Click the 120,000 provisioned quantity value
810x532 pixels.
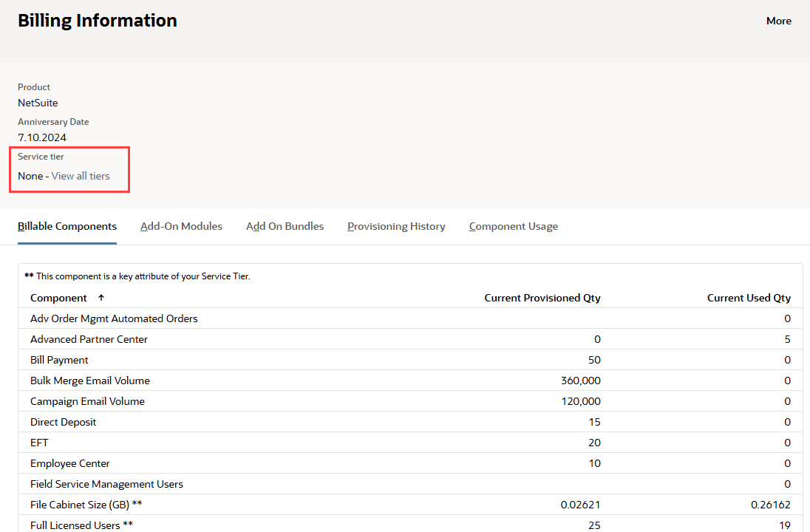click(581, 401)
